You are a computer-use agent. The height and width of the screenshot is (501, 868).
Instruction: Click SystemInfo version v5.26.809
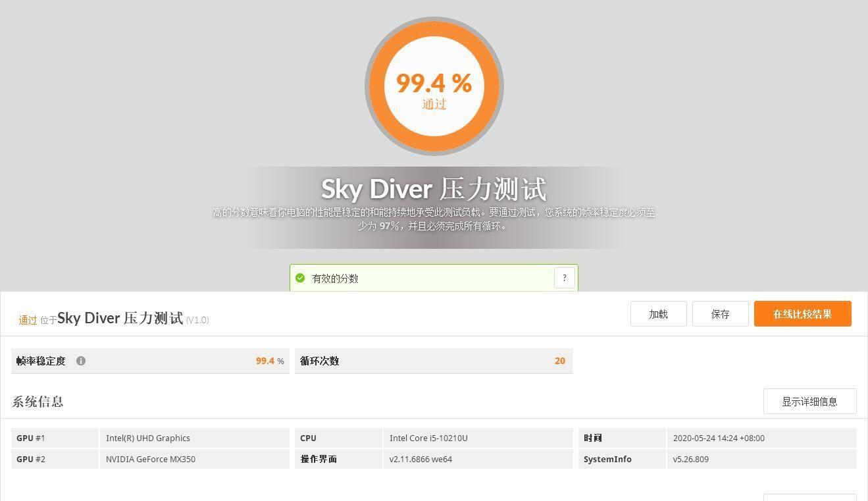coord(761,459)
